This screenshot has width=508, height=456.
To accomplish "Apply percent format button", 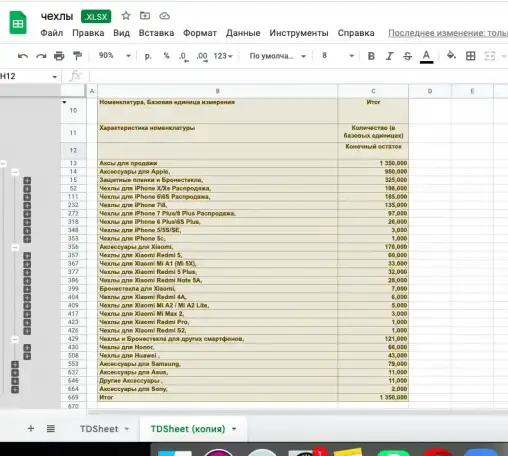I will click(166, 56).
